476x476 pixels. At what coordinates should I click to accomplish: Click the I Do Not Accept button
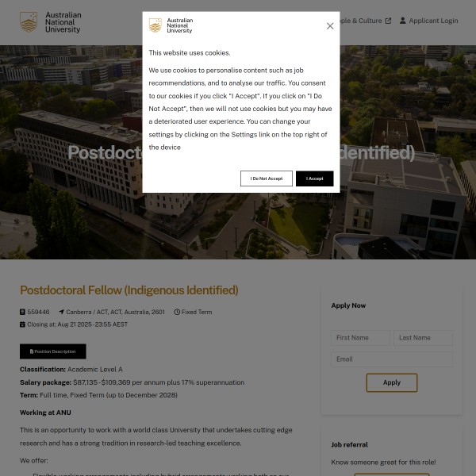267,178
